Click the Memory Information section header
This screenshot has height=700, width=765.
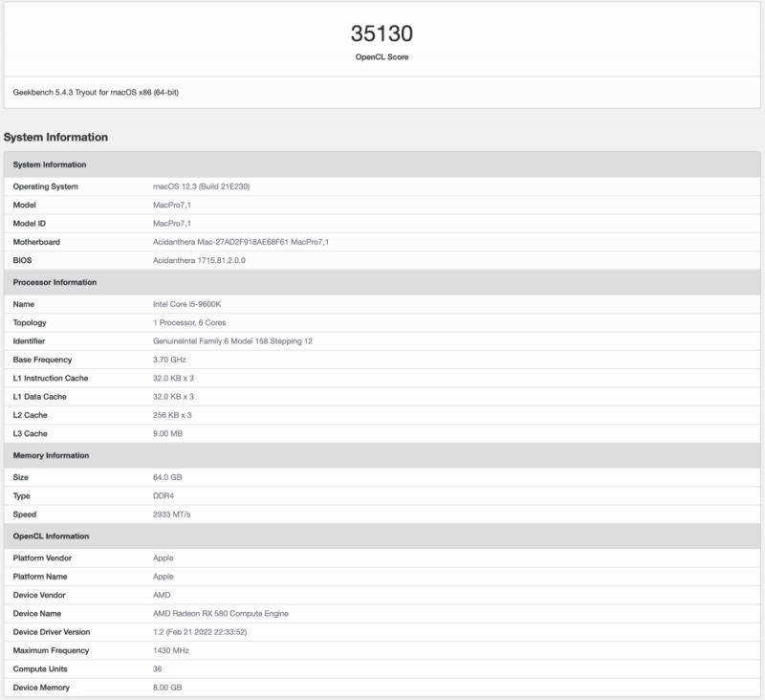pyautogui.click(x=382, y=455)
